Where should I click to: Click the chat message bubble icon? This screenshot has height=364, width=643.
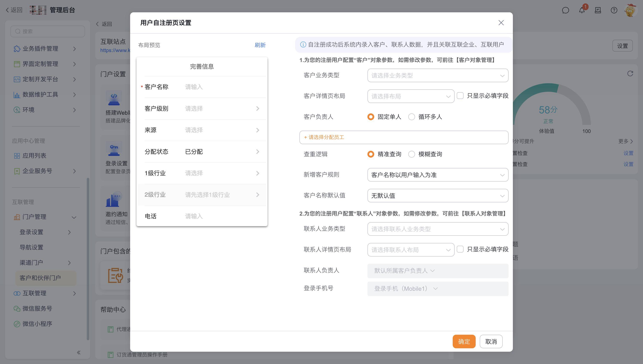pyautogui.click(x=565, y=10)
